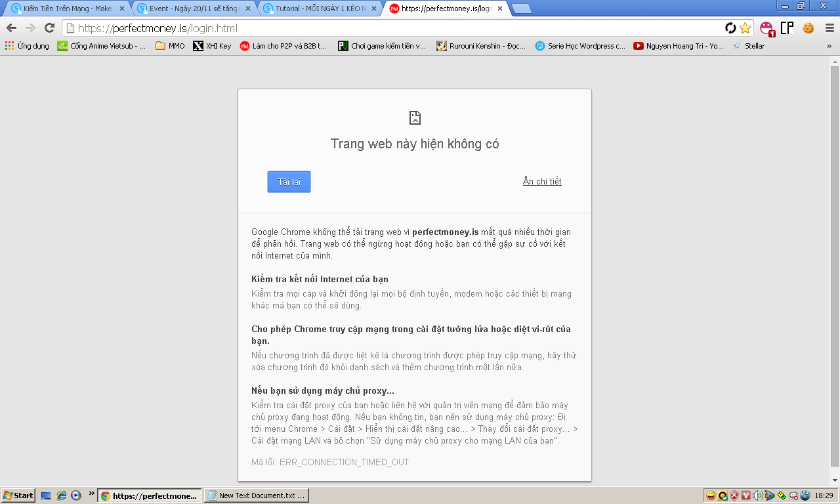Show more bookmarks with the overflow chevron
This screenshot has width=840, height=504.
coord(829,46)
